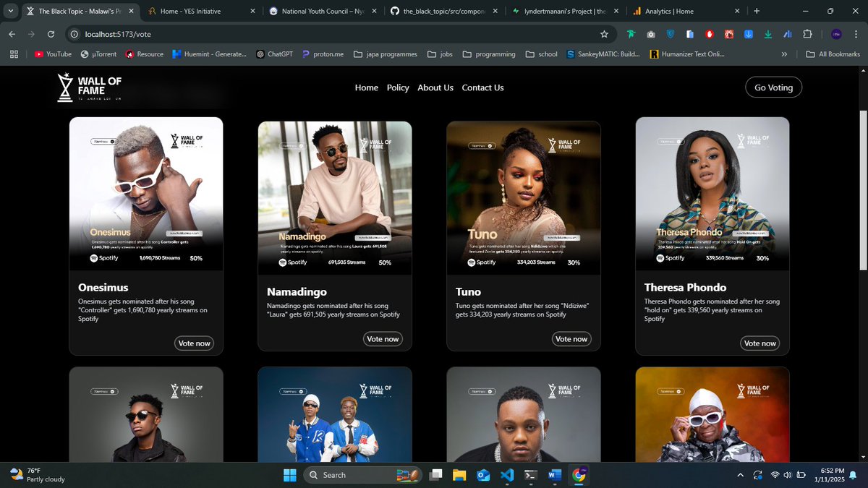Click the green bird extension icon
This screenshot has width=868, height=488.
point(631,34)
